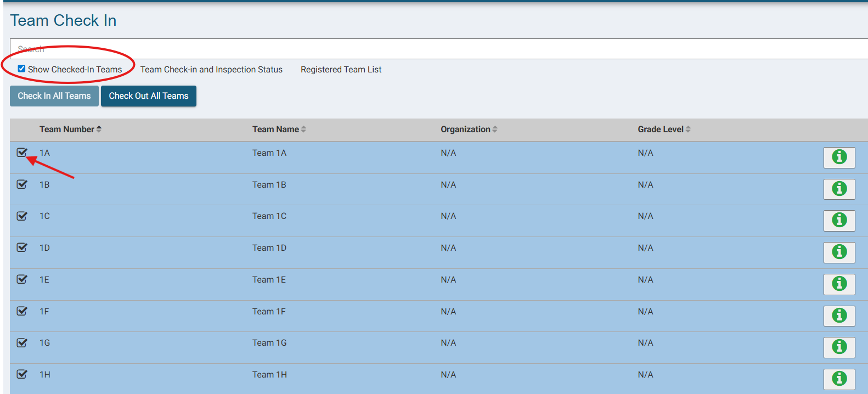Click team number 1D
The width and height of the screenshot is (868, 394).
(x=44, y=248)
